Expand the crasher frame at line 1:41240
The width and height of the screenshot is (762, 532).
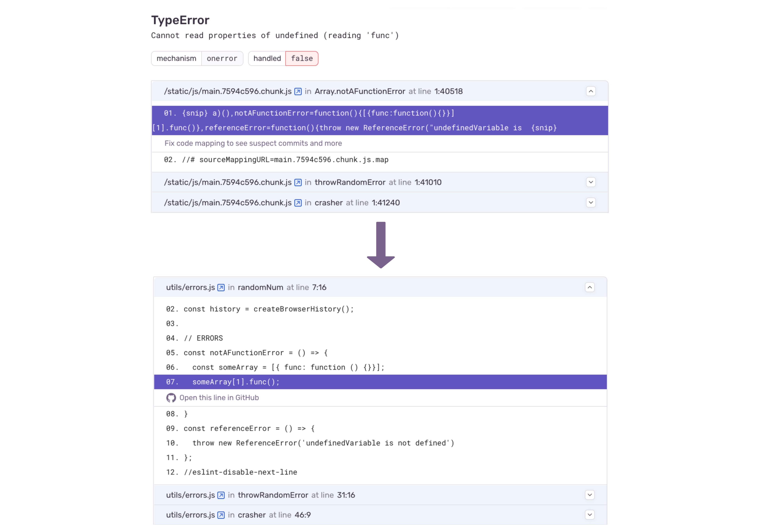click(x=591, y=202)
